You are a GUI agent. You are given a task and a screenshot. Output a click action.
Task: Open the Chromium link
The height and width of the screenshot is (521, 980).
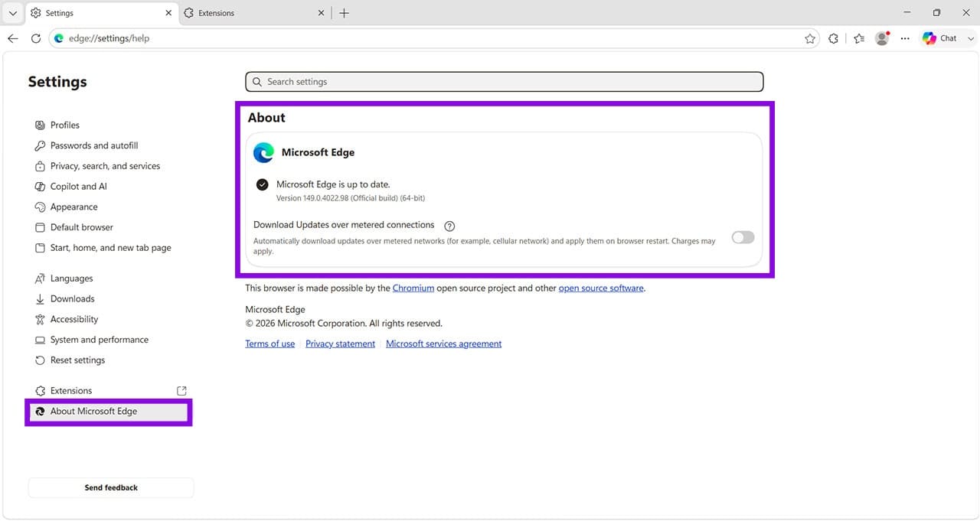(x=413, y=288)
